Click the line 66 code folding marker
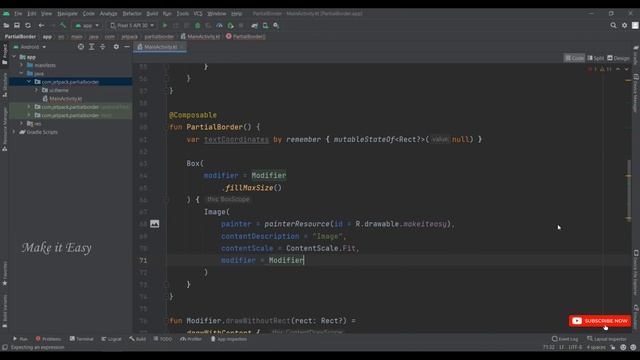This screenshot has height=360, width=640. pyautogui.click(x=166, y=200)
